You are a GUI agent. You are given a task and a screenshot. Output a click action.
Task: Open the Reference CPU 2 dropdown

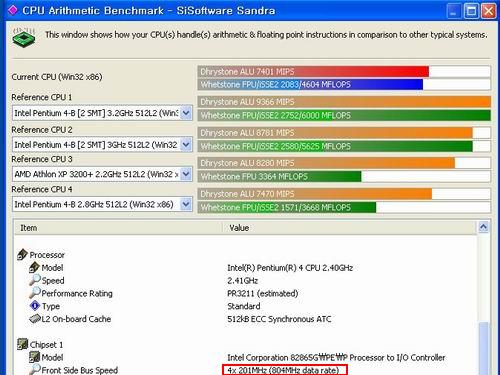tap(186, 145)
